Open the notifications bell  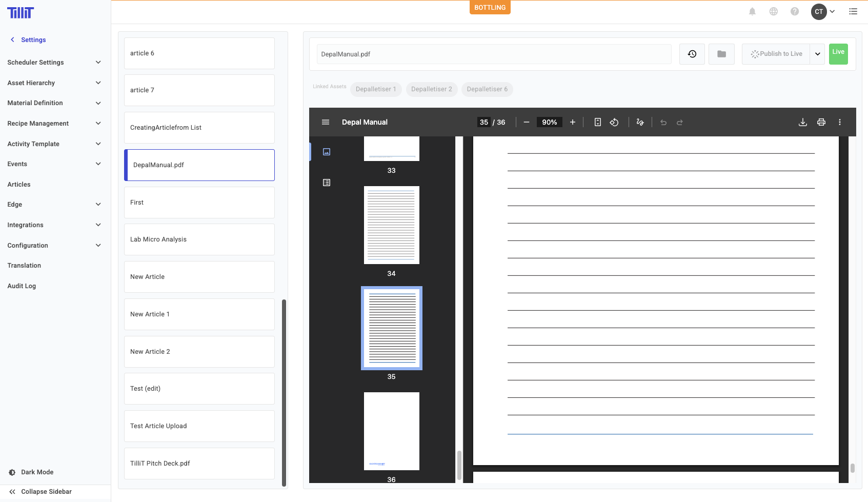752,11
